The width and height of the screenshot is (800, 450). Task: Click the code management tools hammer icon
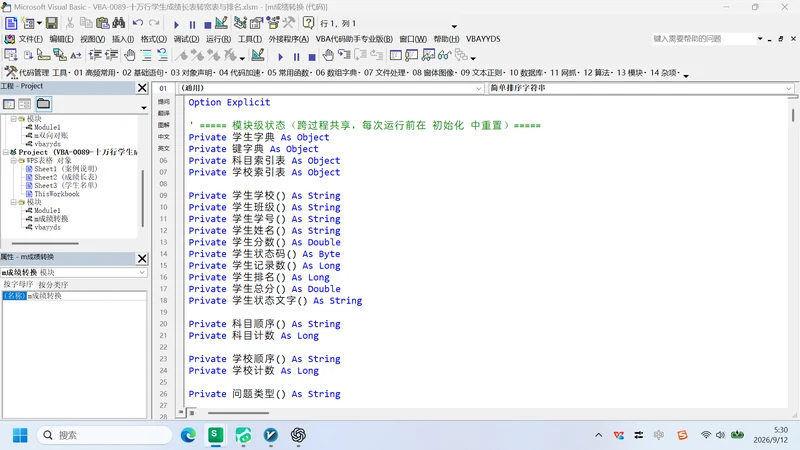[x=10, y=72]
